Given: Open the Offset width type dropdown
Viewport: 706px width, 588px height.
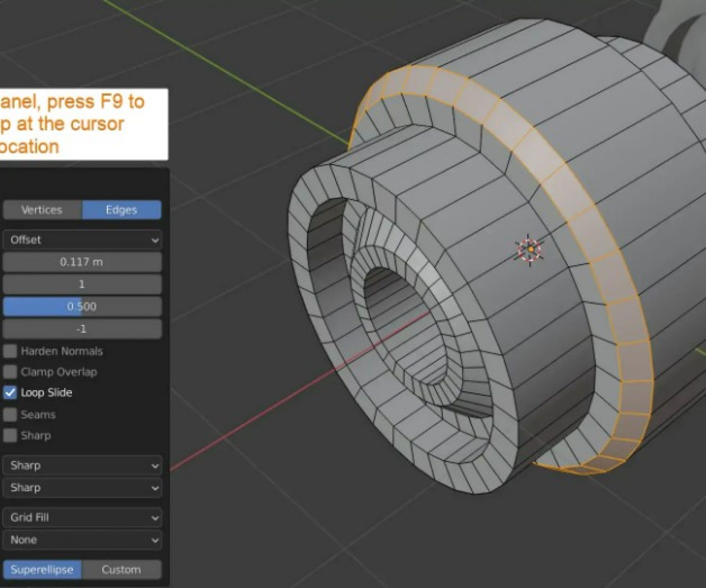Looking at the screenshot, I should click(x=82, y=240).
